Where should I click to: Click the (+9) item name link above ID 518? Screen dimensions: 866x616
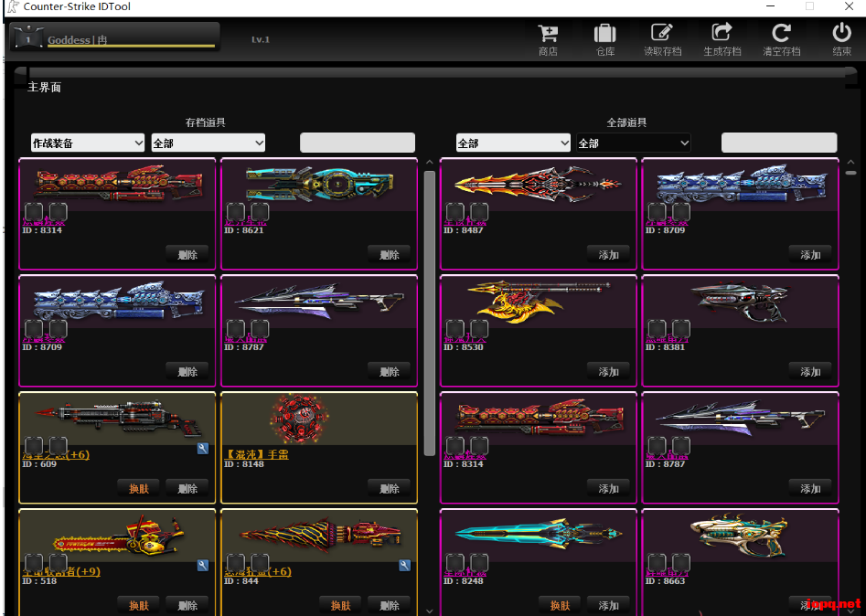click(62, 571)
